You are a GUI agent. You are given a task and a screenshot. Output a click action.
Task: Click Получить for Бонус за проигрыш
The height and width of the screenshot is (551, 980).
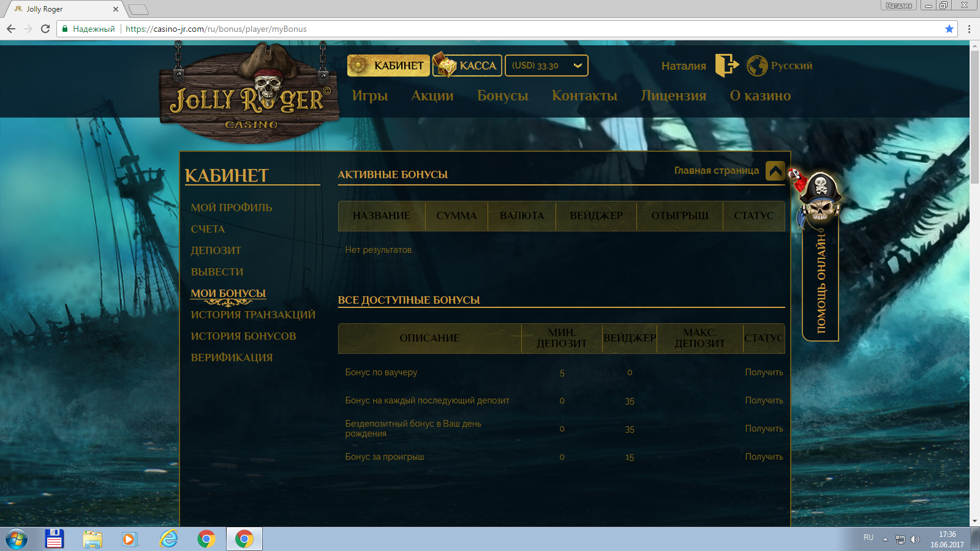point(764,457)
